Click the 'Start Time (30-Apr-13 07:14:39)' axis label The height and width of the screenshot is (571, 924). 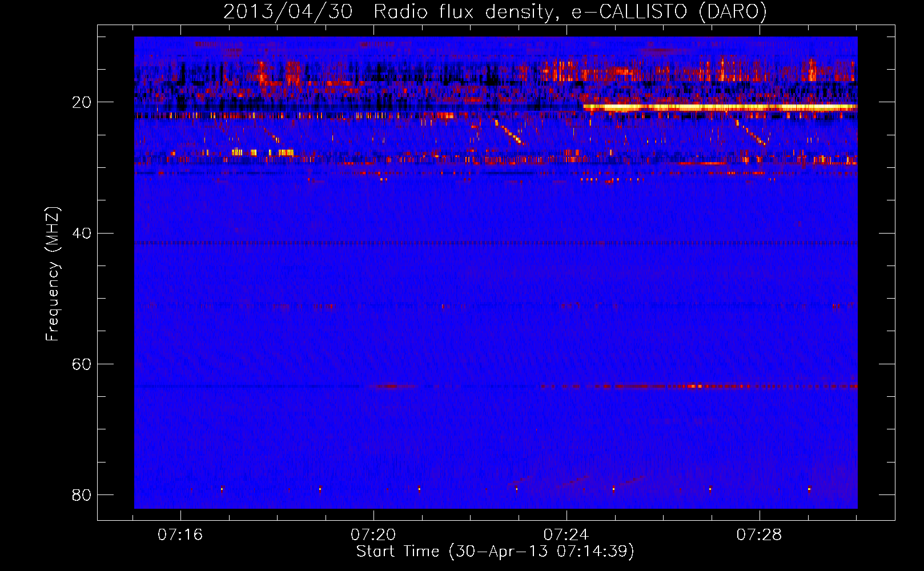pyautogui.click(x=495, y=552)
